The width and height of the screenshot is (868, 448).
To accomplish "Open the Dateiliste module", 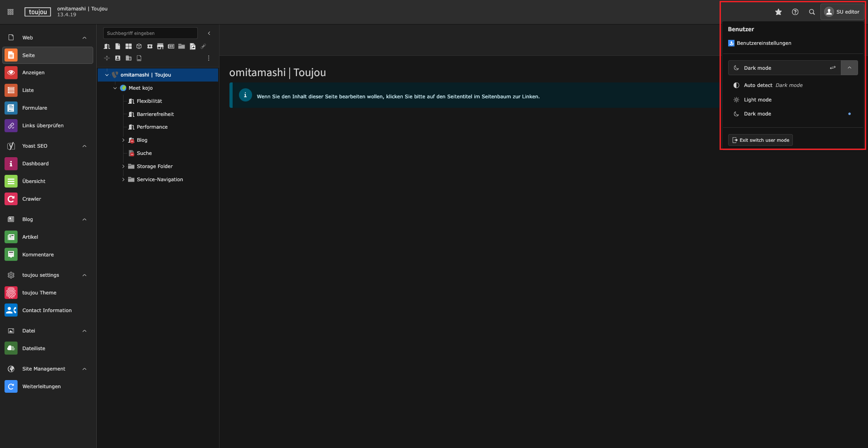I will 34,348.
